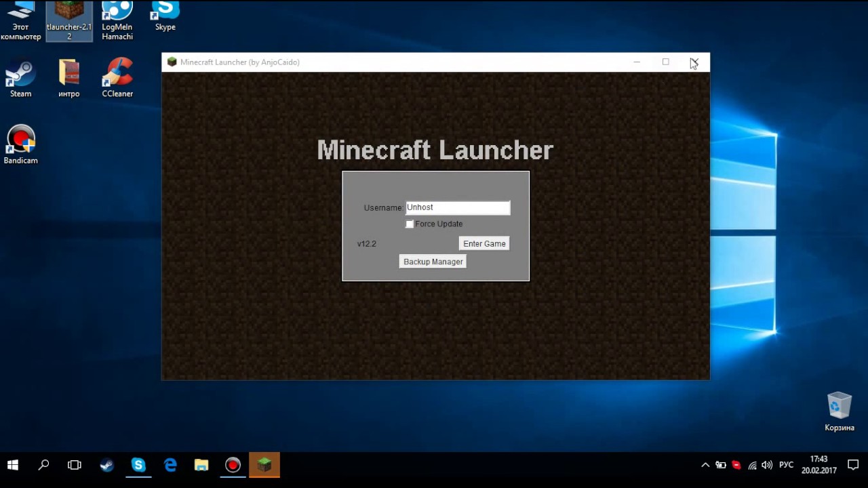Click the v12.2 version label

pyautogui.click(x=366, y=244)
